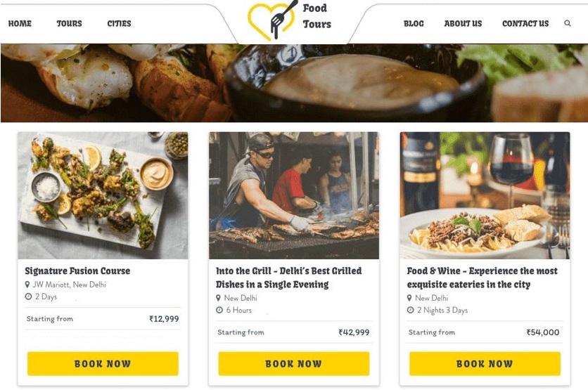Image resolution: width=588 pixels, height=390 pixels.
Task: Open the Cities navigation item
Action: point(119,23)
